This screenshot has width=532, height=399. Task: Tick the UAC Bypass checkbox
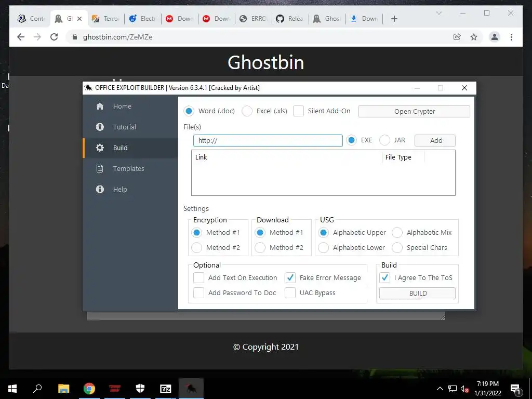coord(290,292)
